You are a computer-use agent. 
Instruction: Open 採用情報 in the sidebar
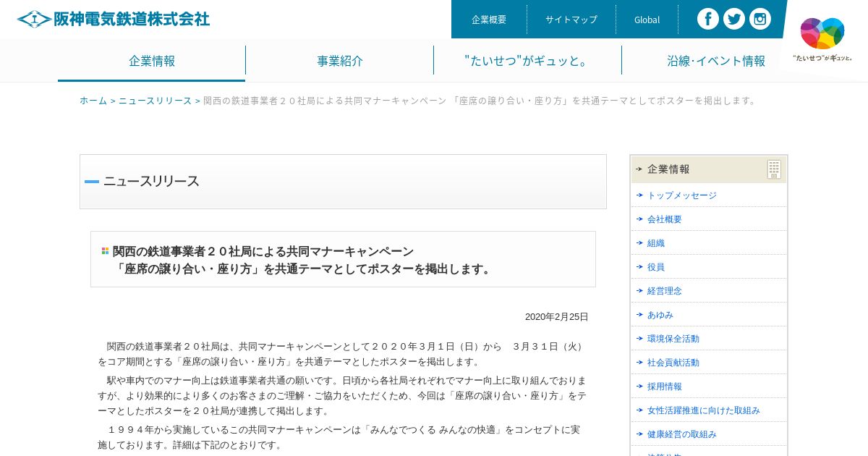pyautogui.click(x=665, y=387)
